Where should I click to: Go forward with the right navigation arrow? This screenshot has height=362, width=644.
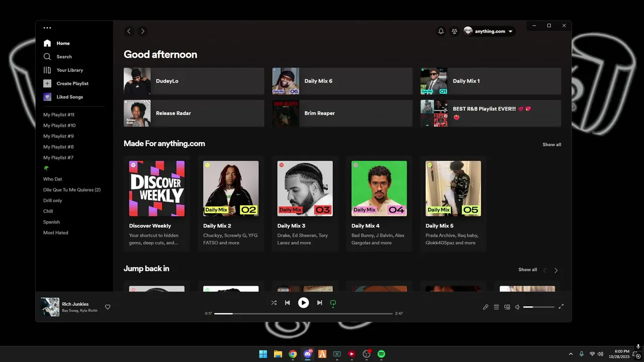click(142, 31)
